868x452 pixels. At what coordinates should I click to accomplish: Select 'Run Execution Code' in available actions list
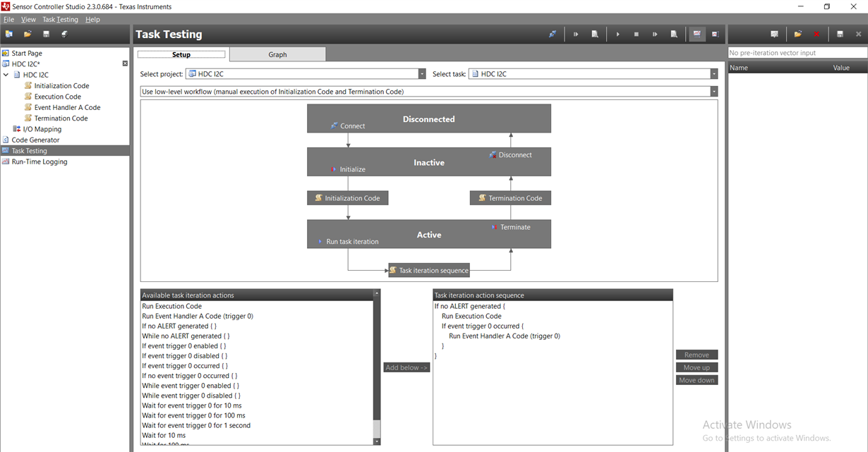click(x=172, y=306)
